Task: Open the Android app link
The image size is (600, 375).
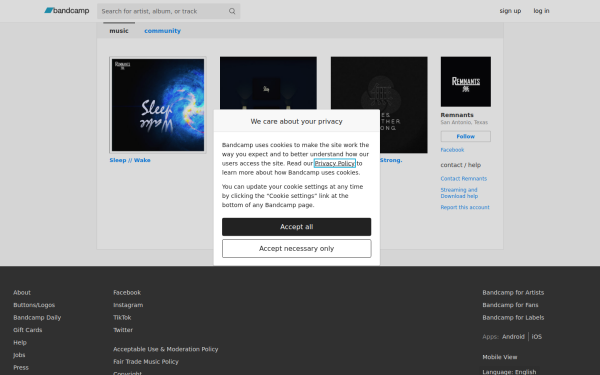Action: 513,337
